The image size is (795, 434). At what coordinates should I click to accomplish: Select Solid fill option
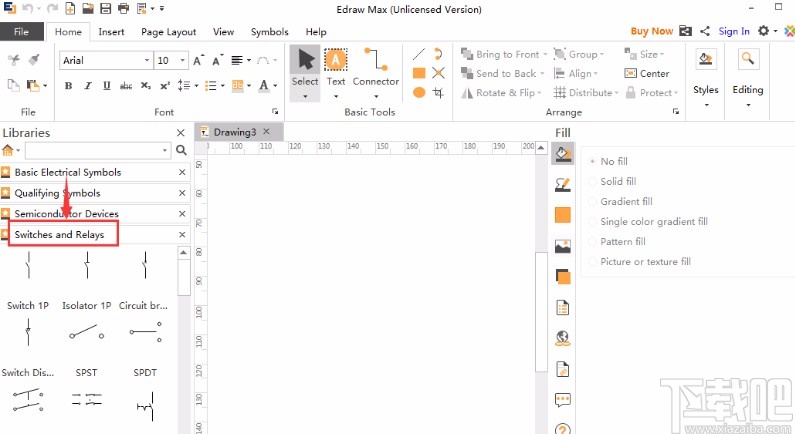coord(612,182)
